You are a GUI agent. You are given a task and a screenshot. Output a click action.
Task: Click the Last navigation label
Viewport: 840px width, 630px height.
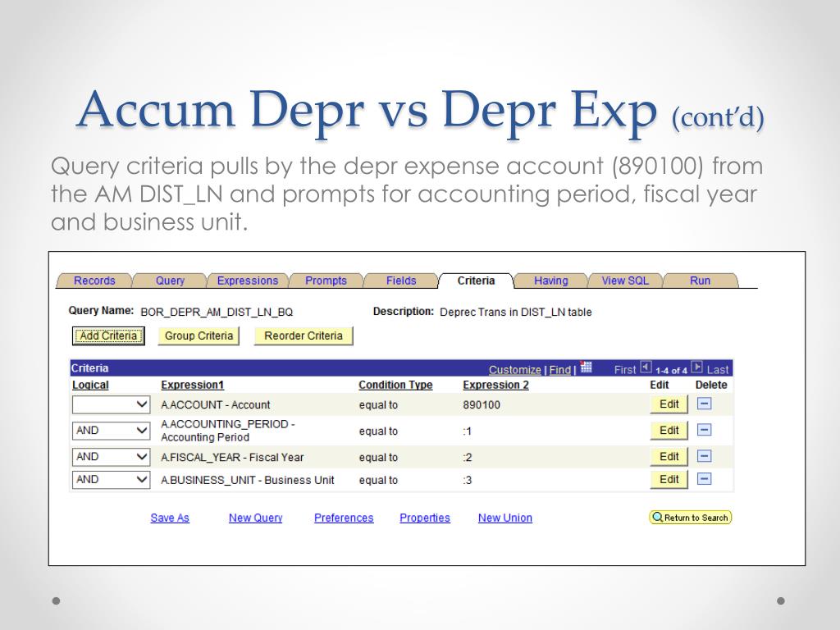[x=717, y=370]
